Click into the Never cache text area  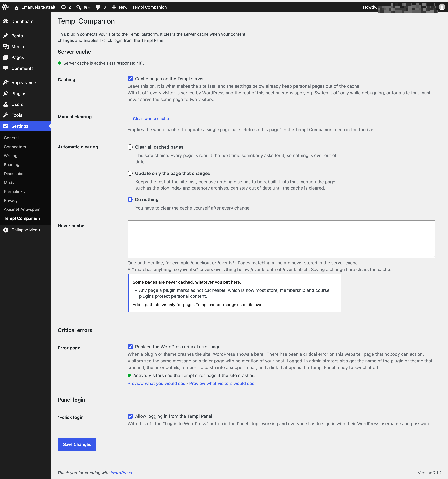[x=281, y=239]
